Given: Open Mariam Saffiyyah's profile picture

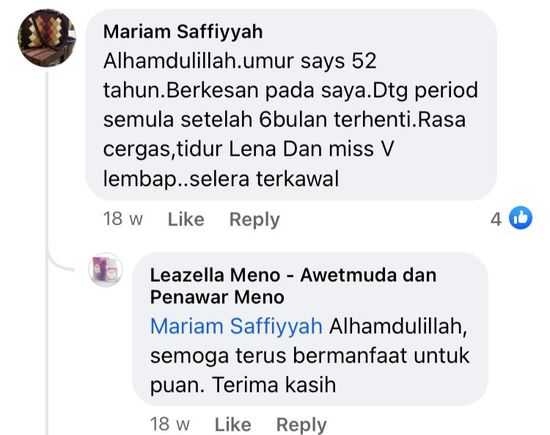Looking at the screenshot, I should 47,38.
